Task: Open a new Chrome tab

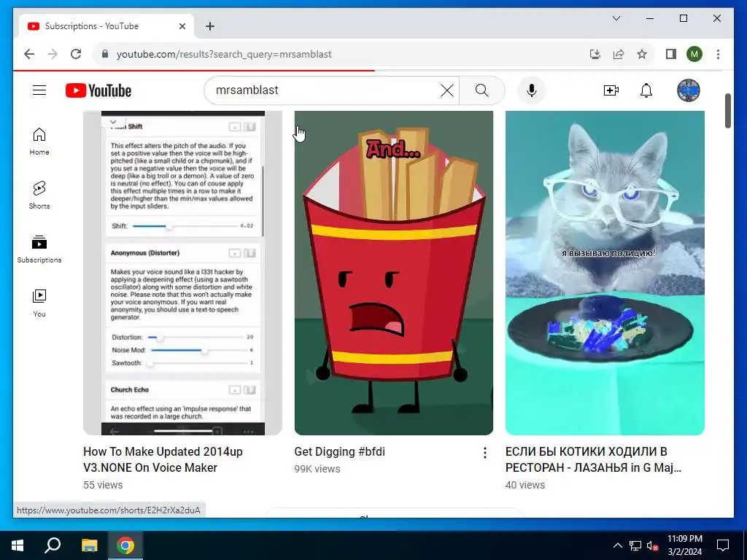Action: (210, 26)
